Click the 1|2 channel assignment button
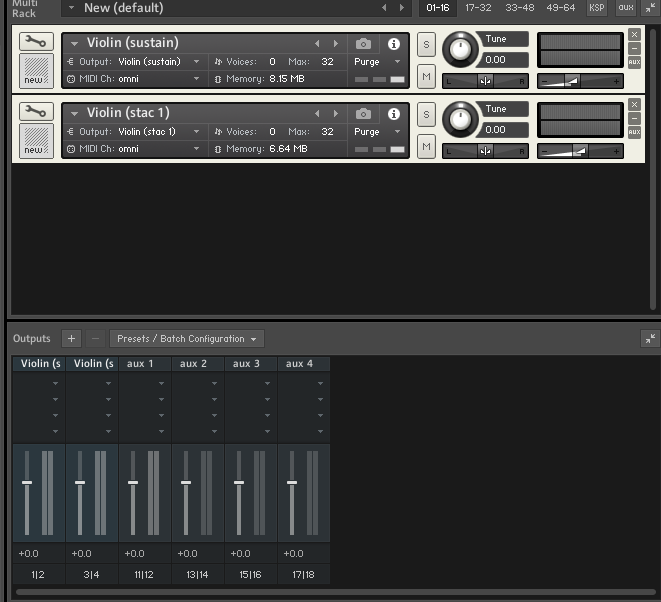 tap(39, 575)
